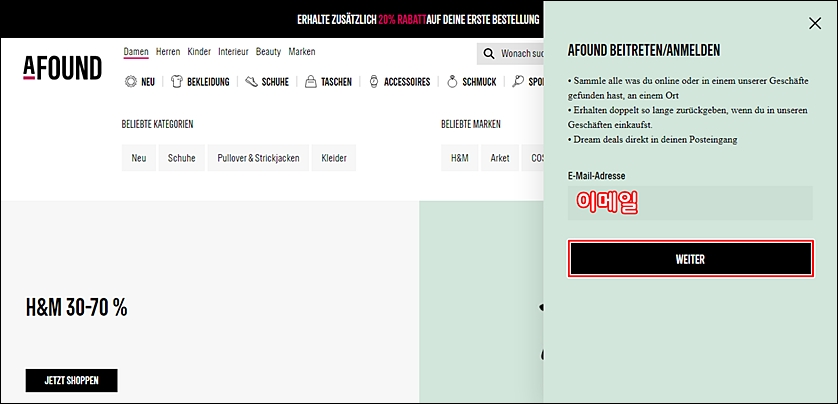Image resolution: width=838 pixels, height=404 pixels.
Task: Click the Taschen bag icon
Action: coord(311,82)
